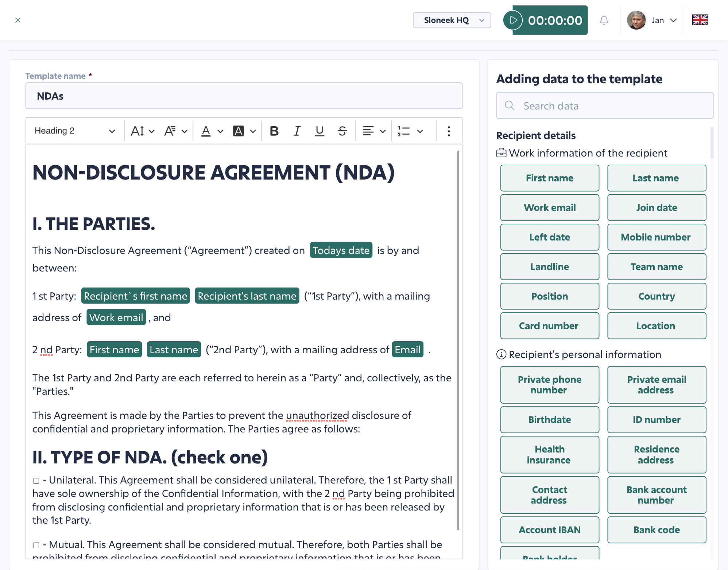
Task: Insert Bank account number field
Action: (x=657, y=495)
